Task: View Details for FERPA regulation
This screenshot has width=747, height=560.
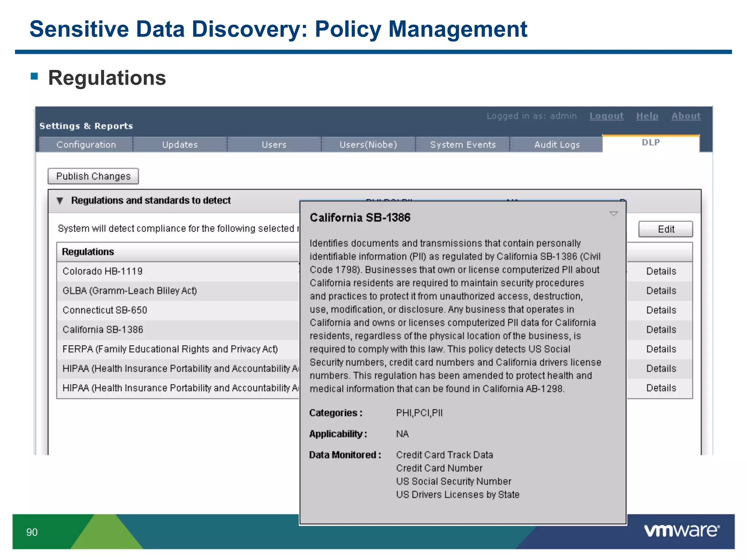Action: (x=661, y=349)
